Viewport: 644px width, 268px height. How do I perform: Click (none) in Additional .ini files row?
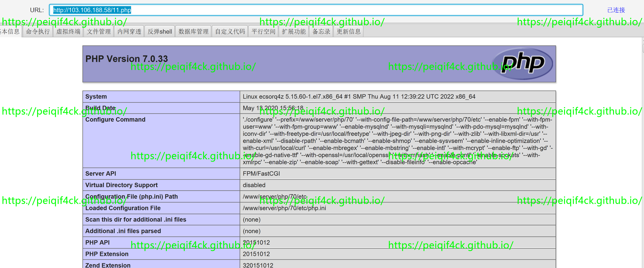point(252,231)
